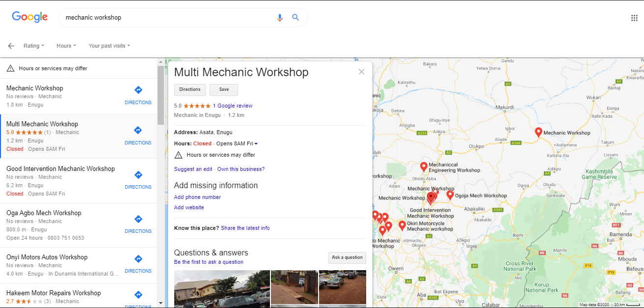Viewport: 644px width, 308px height.
Task: Close the Multi Mechanic Workshop details panel
Action: pyautogui.click(x=361, y=72)
